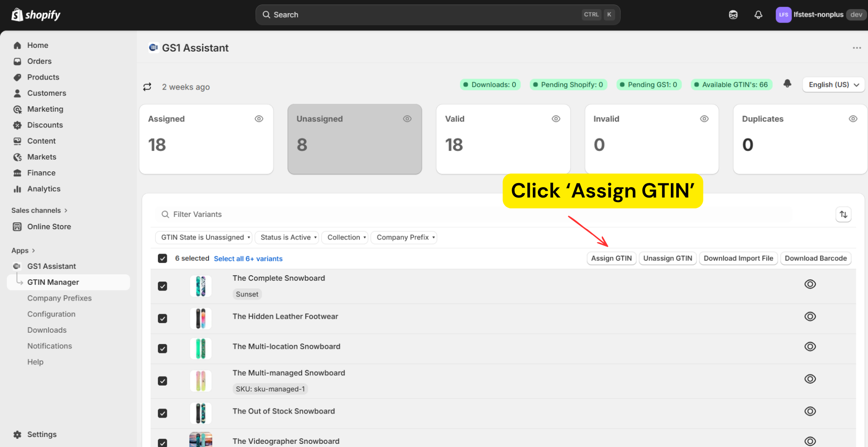Click the GS1 Assistant header app icon
Image resolution: width=868 pixels, height=447 pixels.
pos(154,47)
